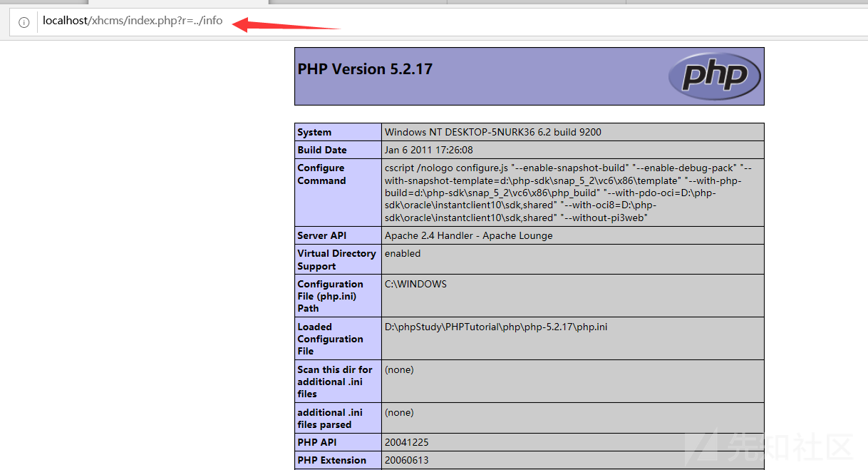The height and width of the screenshot is (470, 868).
Task: Click the Virtual Directory Support label
Action: pos(336,260)
